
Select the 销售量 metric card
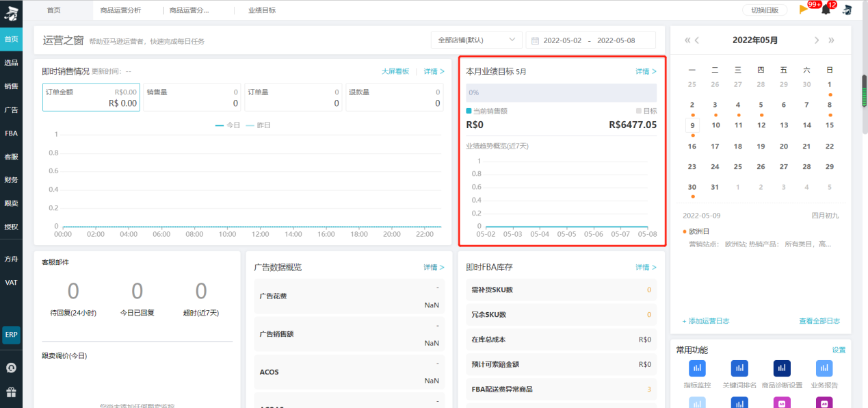(192, 97)
